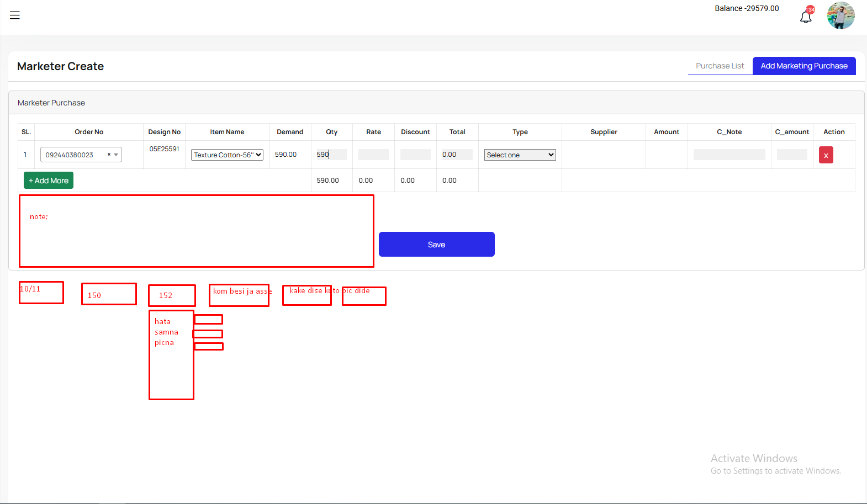Focus the Qty input field
This screenshot has height=504, width=867.
tap(331, 155)
